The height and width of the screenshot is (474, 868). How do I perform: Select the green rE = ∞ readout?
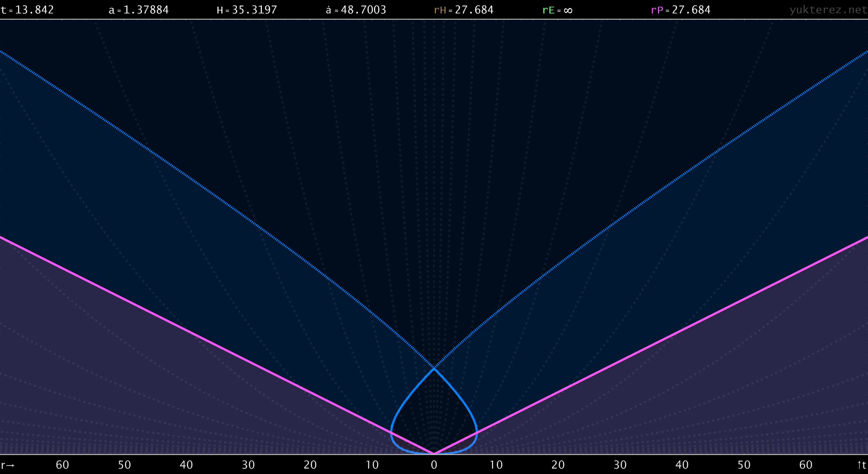tap(557, 10)
